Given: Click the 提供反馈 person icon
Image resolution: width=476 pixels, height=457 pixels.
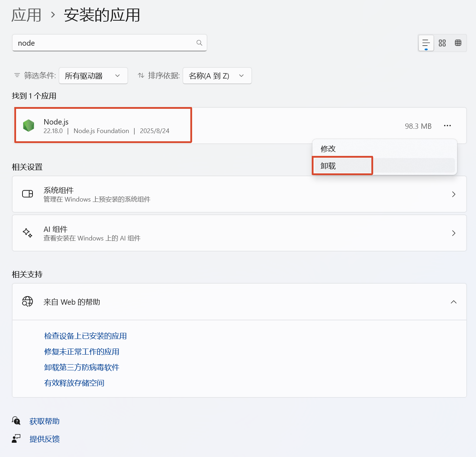Looking at the screenshot, I should click(x=16, y=438).
